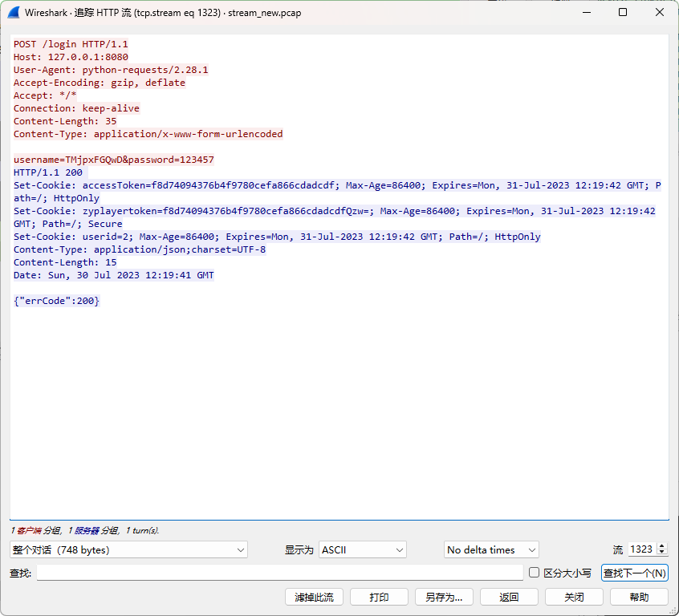Click the 滤掉此流 filter out stream button

click(314, 597)
